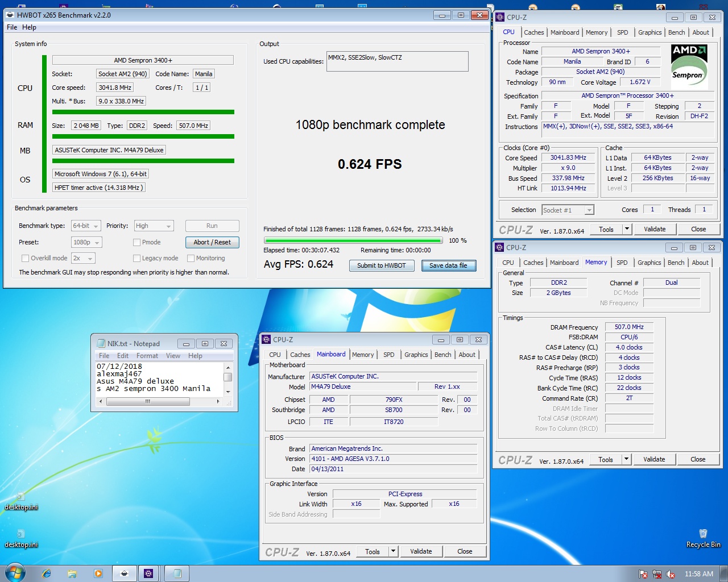Viewport: 728px width, 582px height.
Task: Click the taskbar clock showing 11:58 AM
Action: pos(698,574)
